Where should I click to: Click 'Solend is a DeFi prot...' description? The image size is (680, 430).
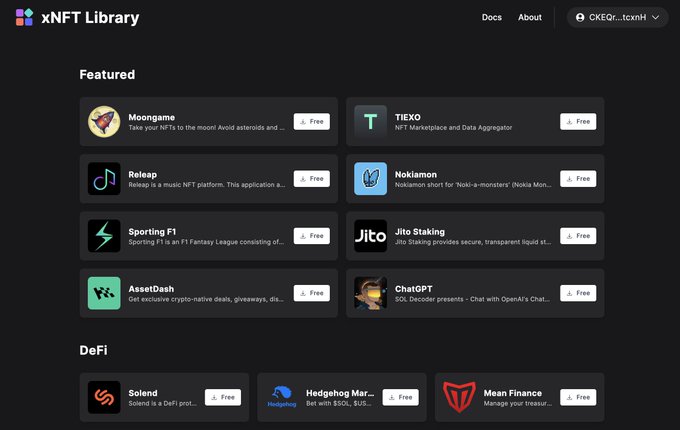pos(162,403)
